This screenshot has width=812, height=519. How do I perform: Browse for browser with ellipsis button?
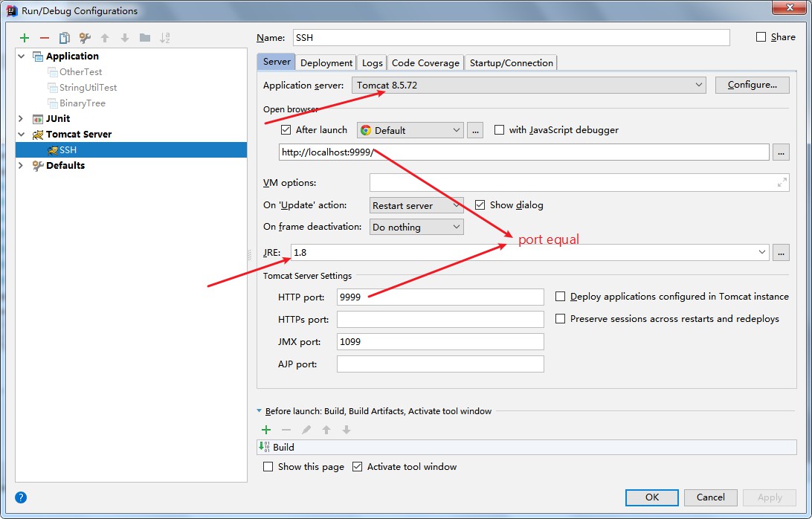point(475,131)
